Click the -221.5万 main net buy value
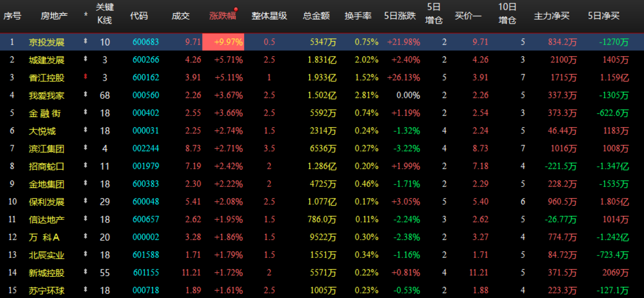The image size is (644, 298). pyautogui.click(x=560, y=166)
